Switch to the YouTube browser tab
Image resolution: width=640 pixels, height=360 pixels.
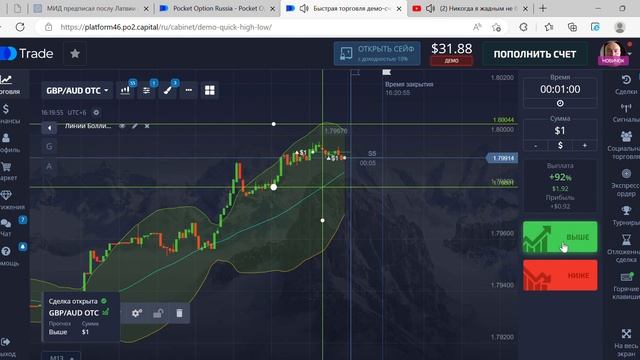click(469, 8)
